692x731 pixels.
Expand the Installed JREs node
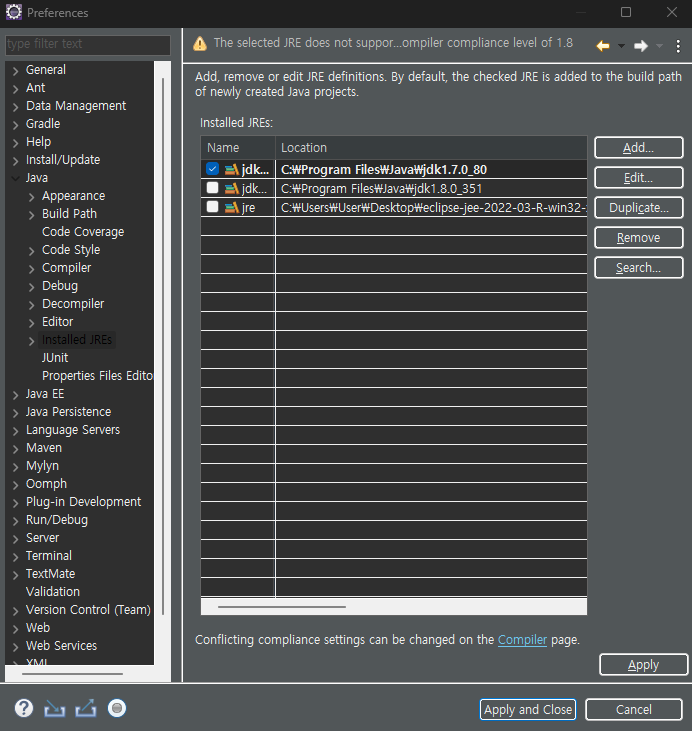click(31, 341)
